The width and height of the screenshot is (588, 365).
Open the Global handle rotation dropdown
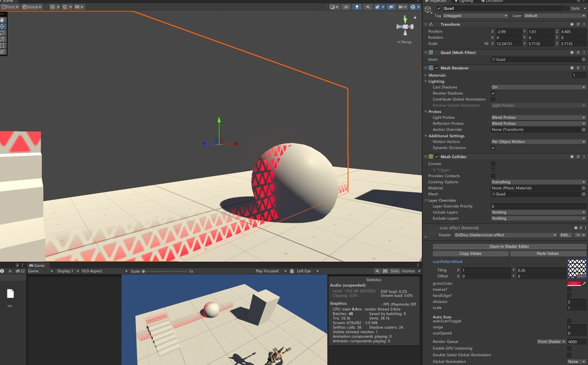[x=32, y=7]
